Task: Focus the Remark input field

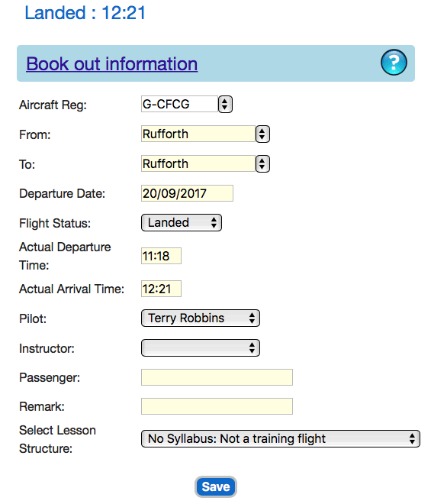Action: 217,406
